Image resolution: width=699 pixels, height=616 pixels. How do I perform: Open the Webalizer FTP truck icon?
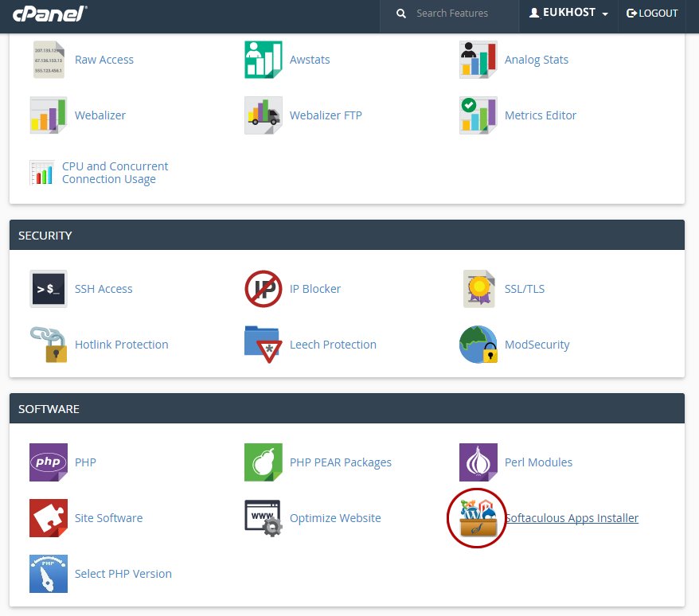pyautogui.click(x=263, y=115)
